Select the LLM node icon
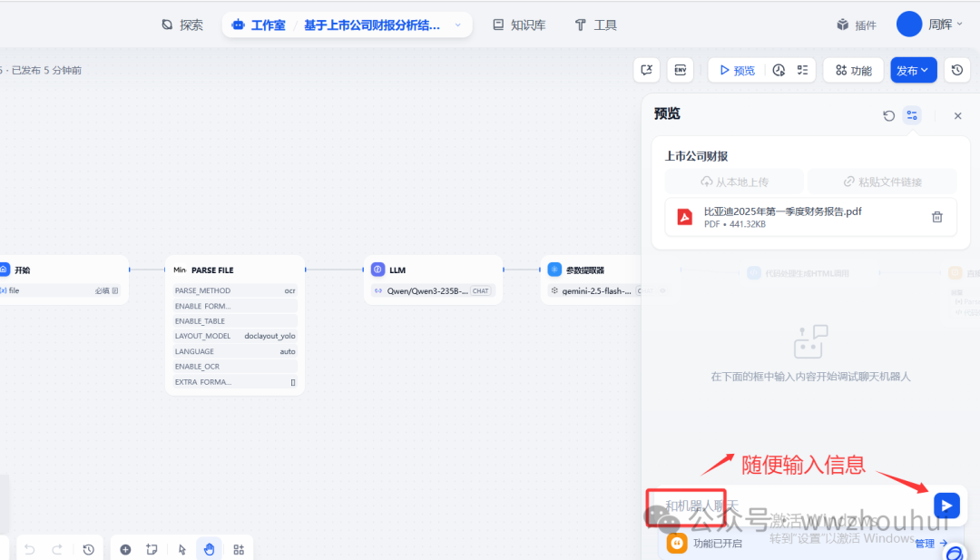 pos(377,270)
